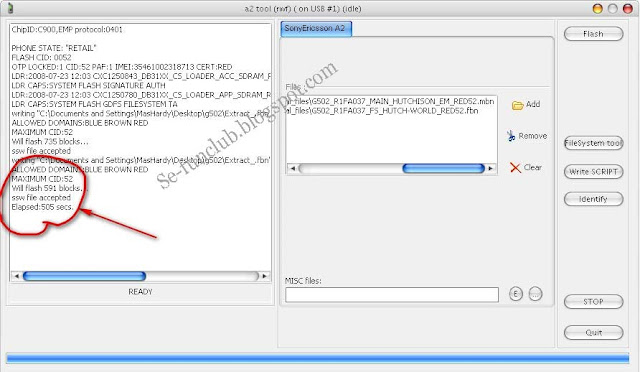This screenshot has width=640, height=372.
Task: Click the log panel left scroll arrow
Action: tap(16, 276)
